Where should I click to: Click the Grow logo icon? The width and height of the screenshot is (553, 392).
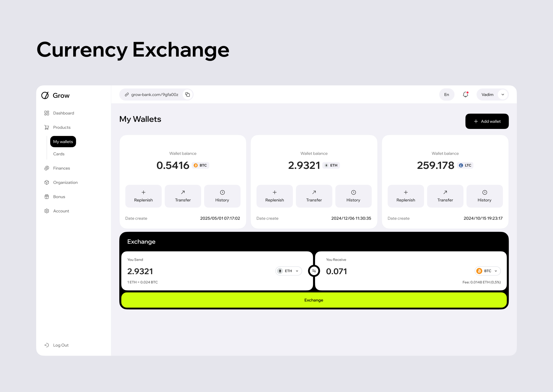45,95
